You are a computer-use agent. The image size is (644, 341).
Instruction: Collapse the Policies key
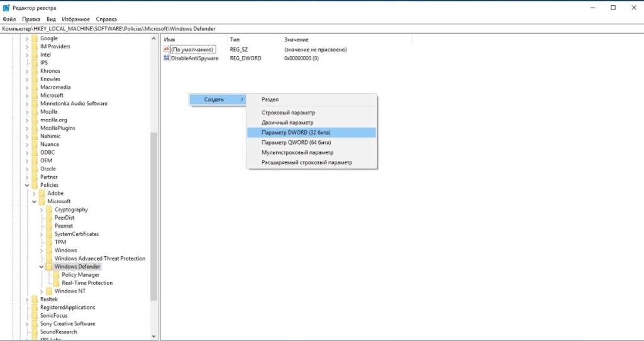point(27,185)
